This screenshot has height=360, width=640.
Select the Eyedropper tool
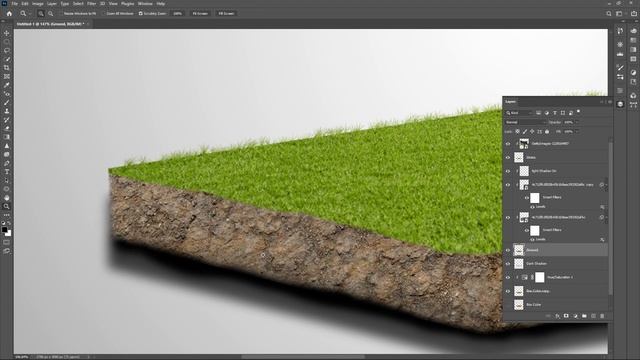click(x=7, y=85)
